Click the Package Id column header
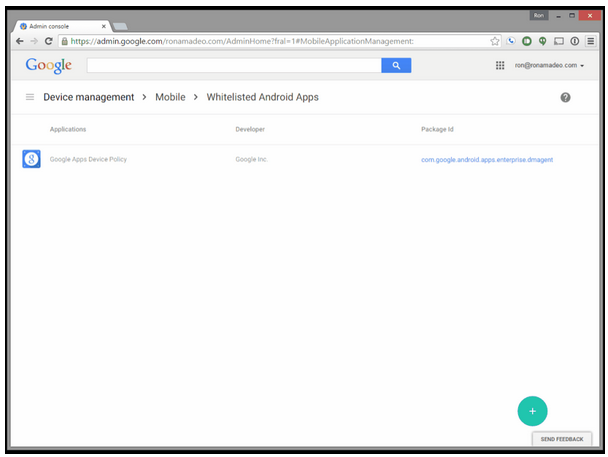Screen dimensions: 608x457 (437, 129)
